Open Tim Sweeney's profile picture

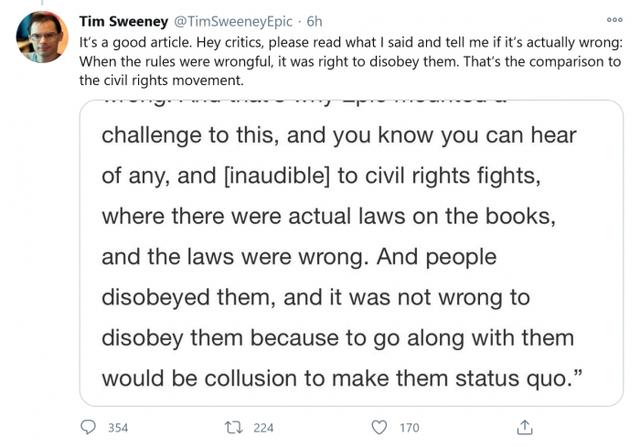pyautogui.click(x=42, y=37)
